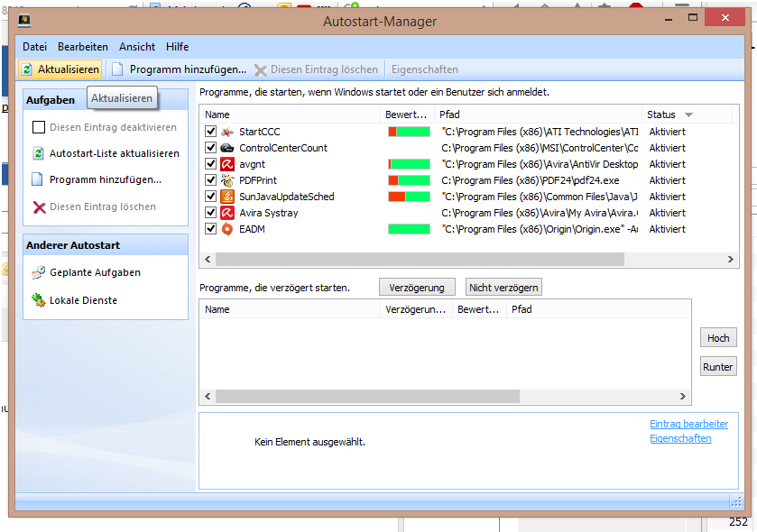
Task: Open the Bearbeiten menu
Action: tap(82, 47)
